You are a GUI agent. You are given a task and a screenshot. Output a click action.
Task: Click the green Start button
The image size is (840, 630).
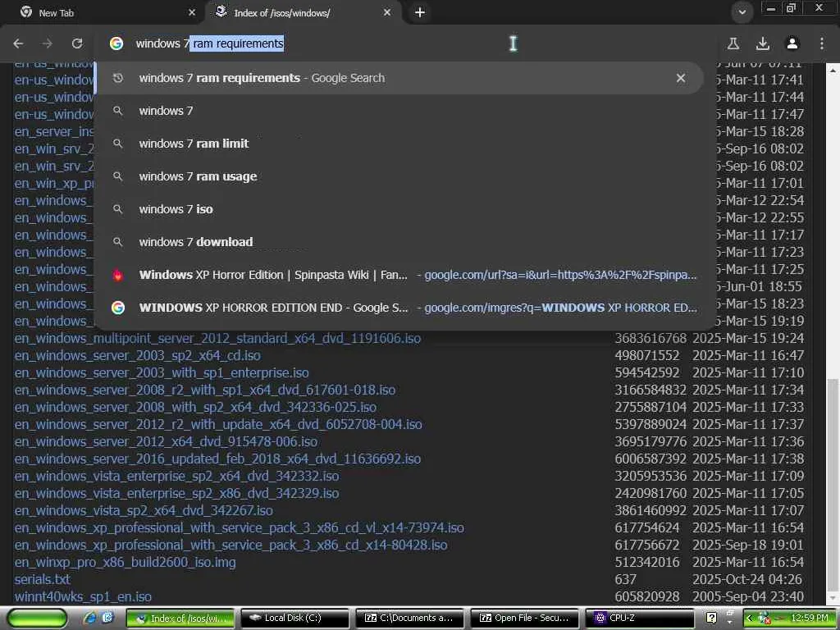pos(38,619)
